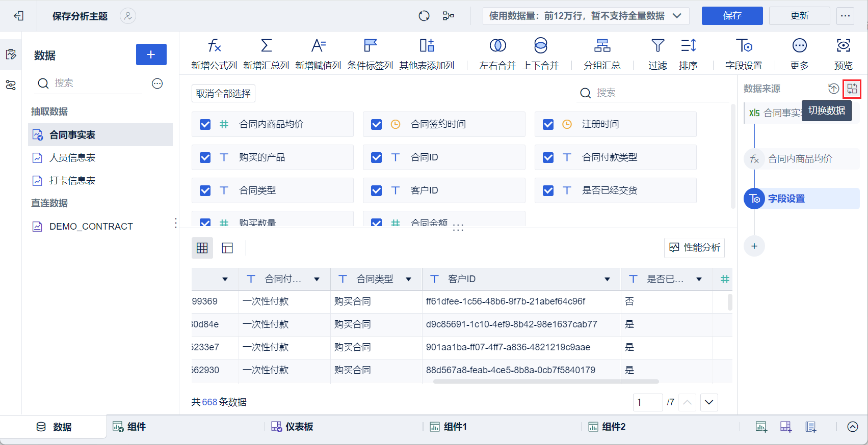Deselect the 是否已经交货 field checkbox
Screen dimensions: 868x445
click(x=548, y=190)
